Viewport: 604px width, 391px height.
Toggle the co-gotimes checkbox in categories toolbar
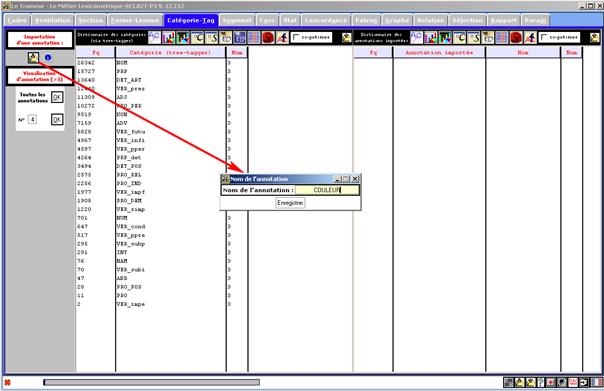pos(296,37)
